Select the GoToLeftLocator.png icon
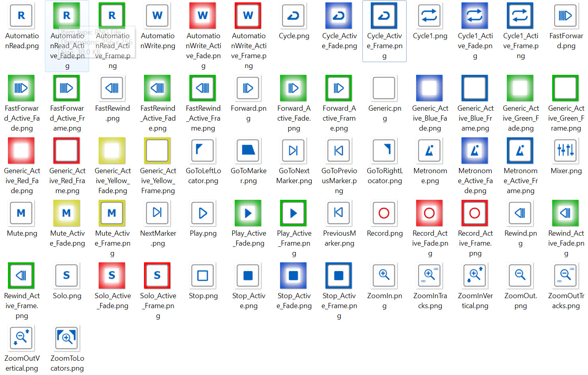This screenshot has width=588, height=375. pos(203,150)
